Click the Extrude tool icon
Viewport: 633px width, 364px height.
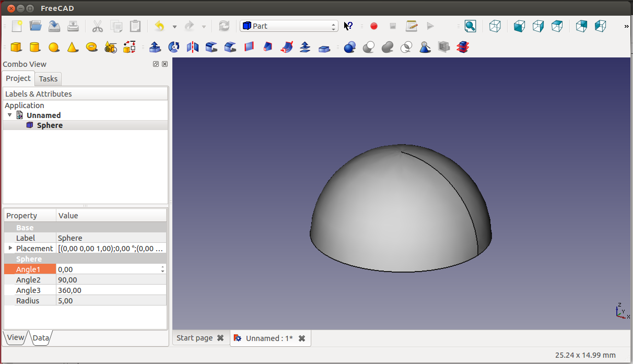pyautogui.click(x=155, y=48)
